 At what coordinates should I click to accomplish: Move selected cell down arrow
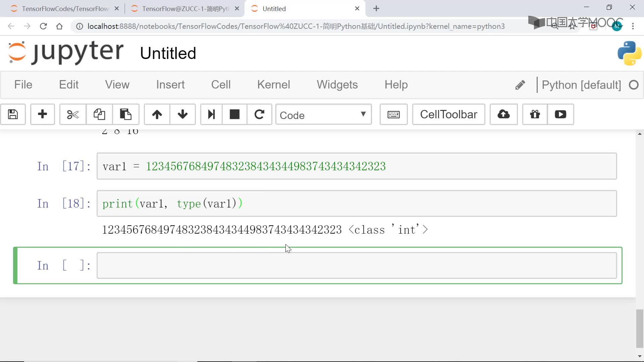182,114
